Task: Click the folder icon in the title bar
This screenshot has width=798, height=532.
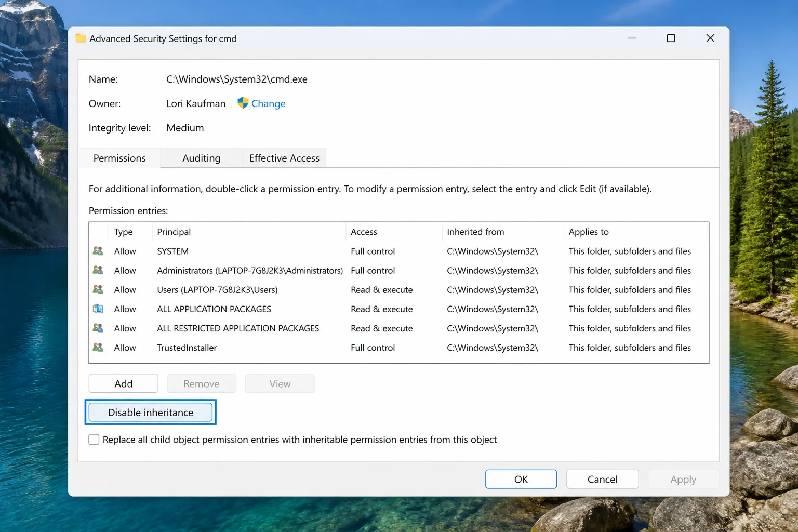Action: tap(81, 38)
